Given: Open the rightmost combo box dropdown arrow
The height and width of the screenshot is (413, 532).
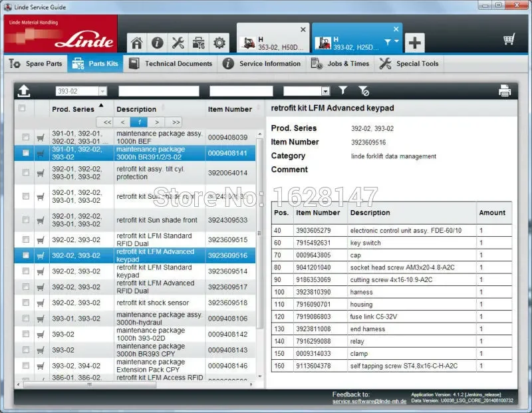Looking at the screenshot, I should 326,90.
